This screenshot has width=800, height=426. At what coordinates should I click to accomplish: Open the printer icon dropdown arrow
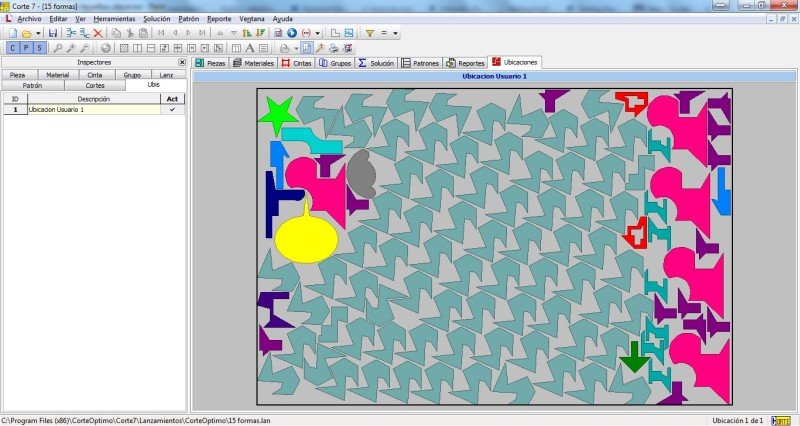tap(297, 47)
